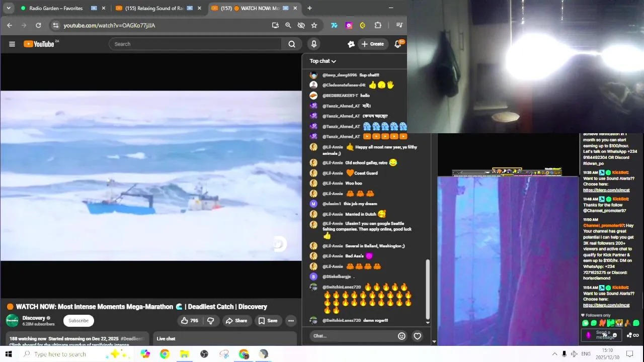The height and width of the screenshot is (362, 644).
Task: Expand the Top chat dropdown
Action: click(323, 61)
